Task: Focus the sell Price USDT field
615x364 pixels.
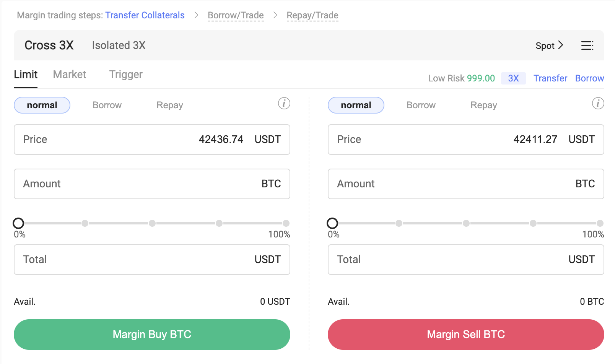Action: 466,140
